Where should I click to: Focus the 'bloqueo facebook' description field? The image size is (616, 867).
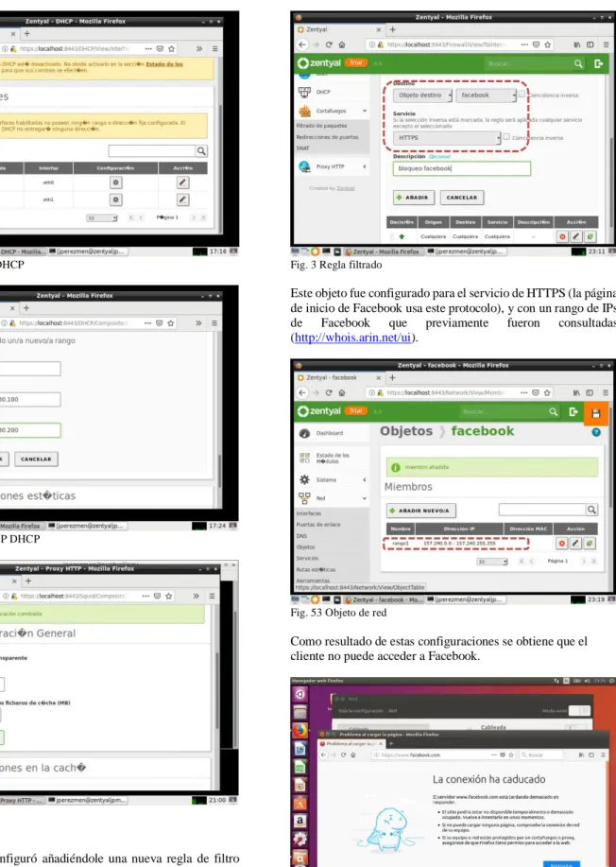[x=461, y=168]
